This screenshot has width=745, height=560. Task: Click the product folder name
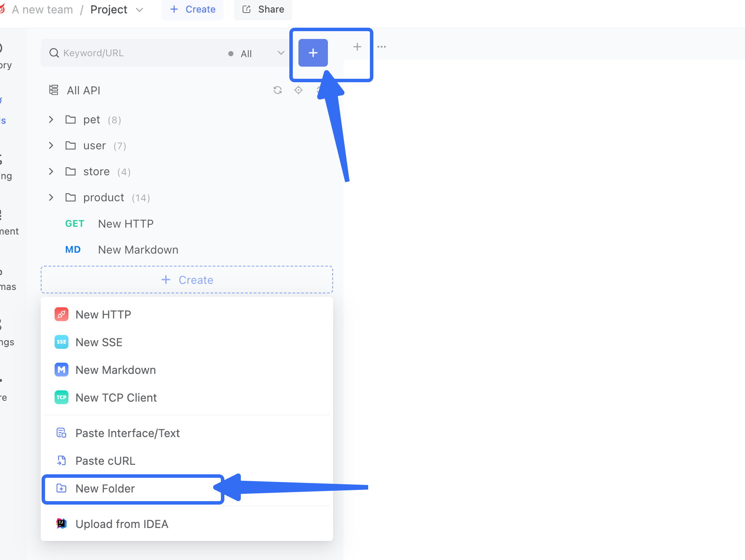click(104, 197)
